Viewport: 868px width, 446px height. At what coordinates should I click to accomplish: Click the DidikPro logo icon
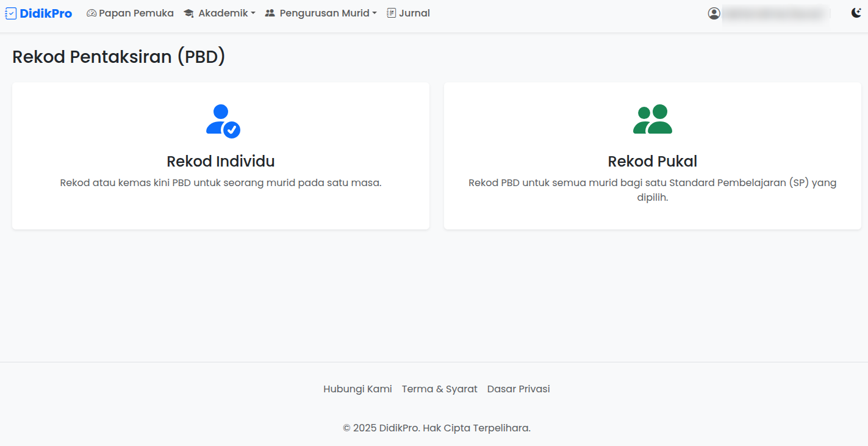[x=9, y=13]
